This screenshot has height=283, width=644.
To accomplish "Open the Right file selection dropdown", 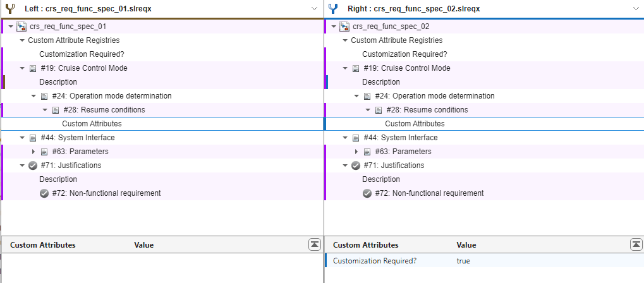I will tap(635, 9).
